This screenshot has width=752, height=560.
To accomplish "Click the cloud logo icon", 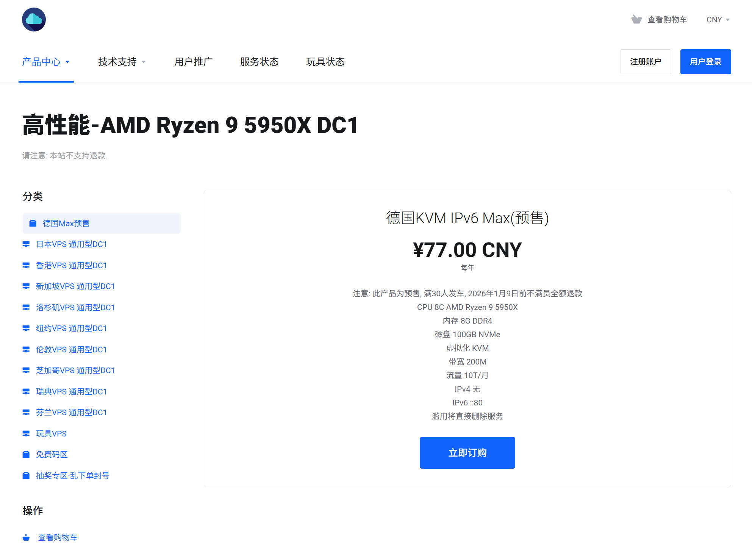I will pos(34,20).
